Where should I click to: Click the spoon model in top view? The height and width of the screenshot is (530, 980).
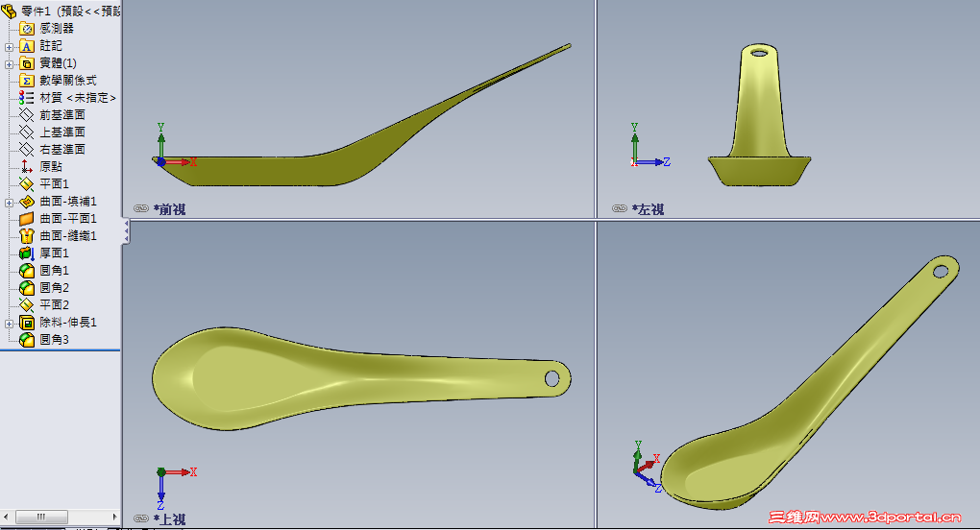(360, 378)
